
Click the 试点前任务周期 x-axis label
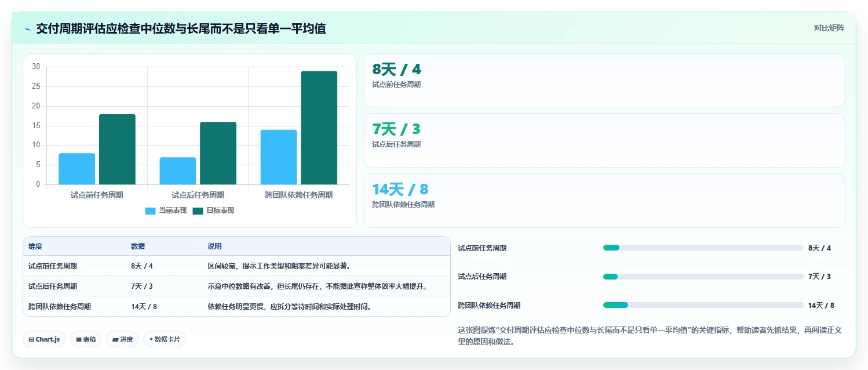tap(97, 195)
